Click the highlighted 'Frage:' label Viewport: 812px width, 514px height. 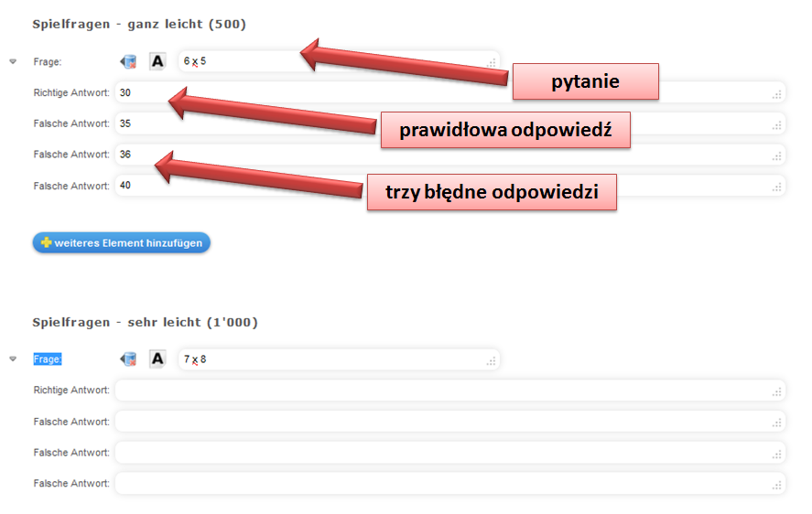tap(48, 359)
